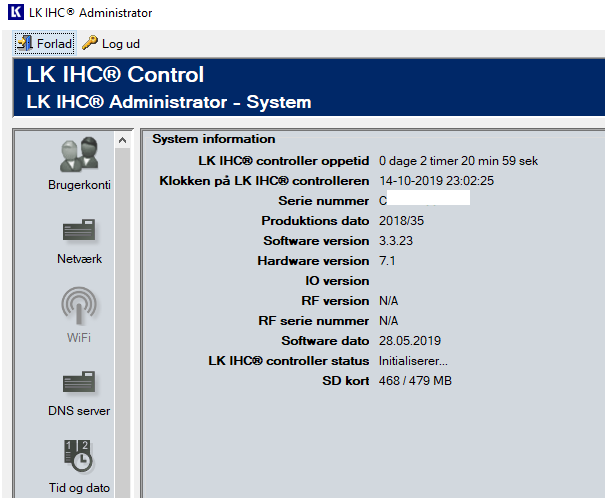The height and width of the screenshot is (498, 605).
Task: Select the RF version N/A value
Action: (388, 301)
